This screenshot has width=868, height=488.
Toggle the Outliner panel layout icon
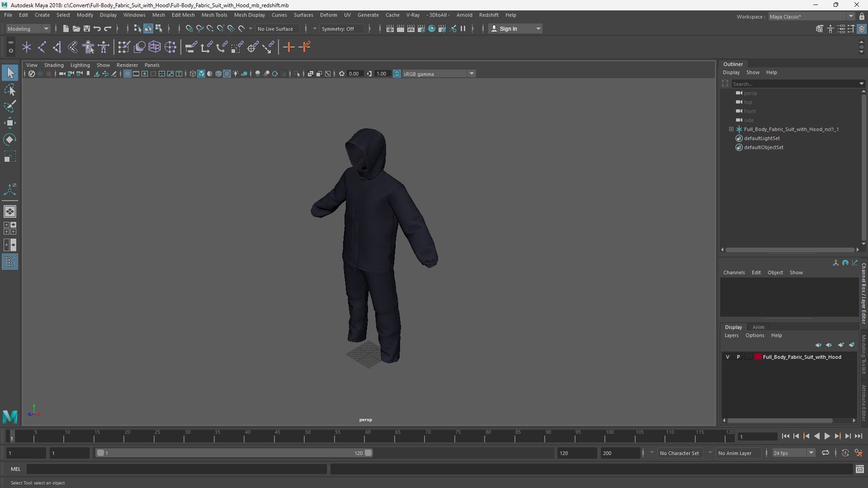coord(10,262)
